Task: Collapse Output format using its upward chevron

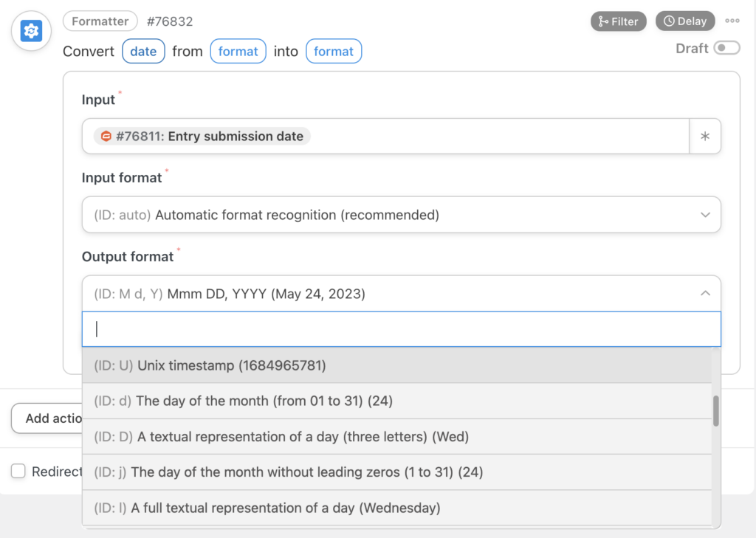Action: 707,293
